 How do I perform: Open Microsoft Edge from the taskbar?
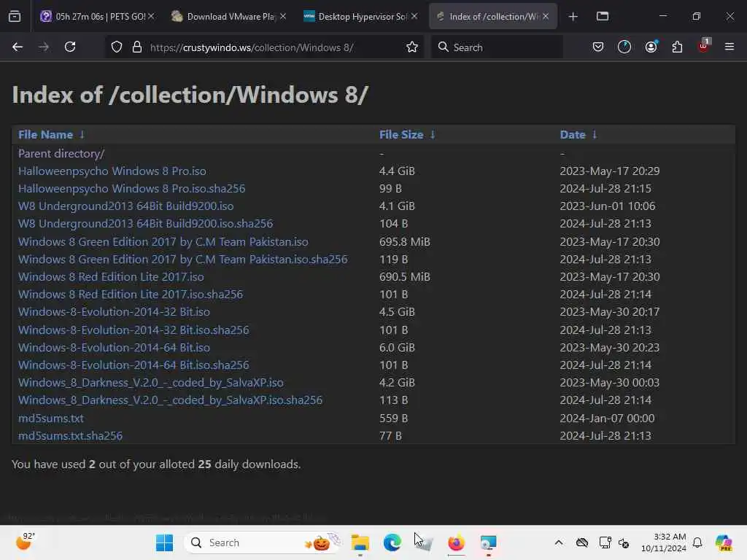pyautogui.click(x=392, y=542)
